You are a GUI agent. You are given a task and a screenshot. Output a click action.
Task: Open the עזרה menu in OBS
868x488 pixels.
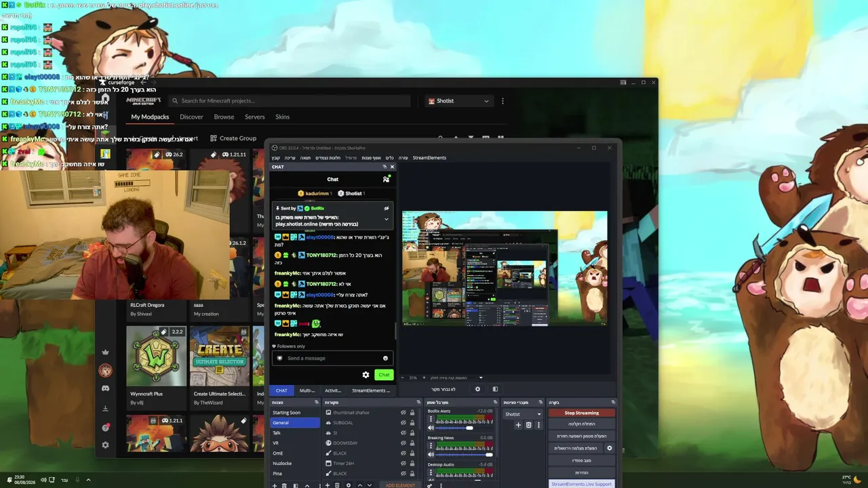pyautogui.click(x=403, y=158)
